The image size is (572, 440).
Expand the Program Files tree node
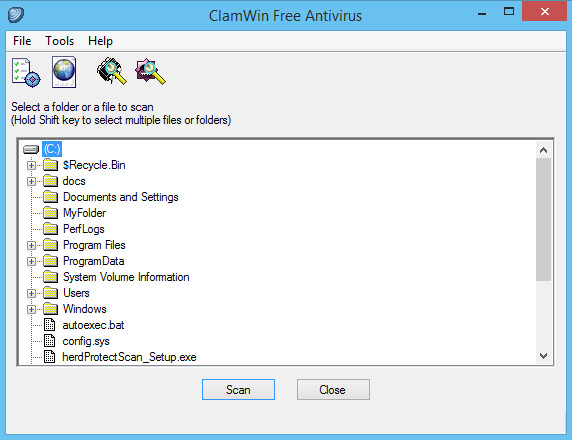pyautogui.click(x=31, y=246)
